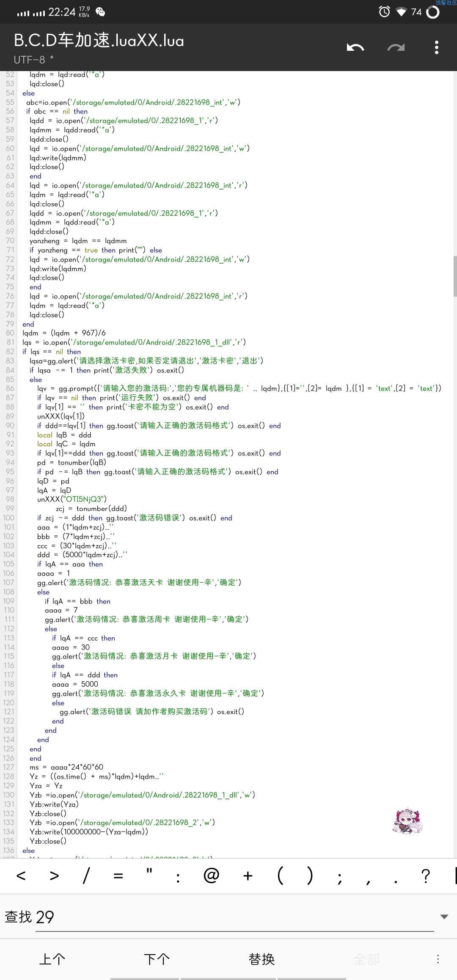
Task: Tap line 134 Yzb:write(100000000-(Yza-lqdm))
Action: pos(89,832)
